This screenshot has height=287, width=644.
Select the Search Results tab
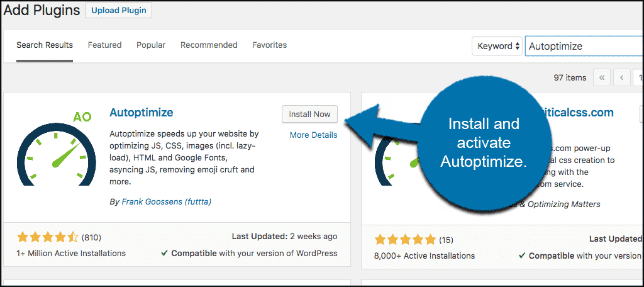(45, 45)
